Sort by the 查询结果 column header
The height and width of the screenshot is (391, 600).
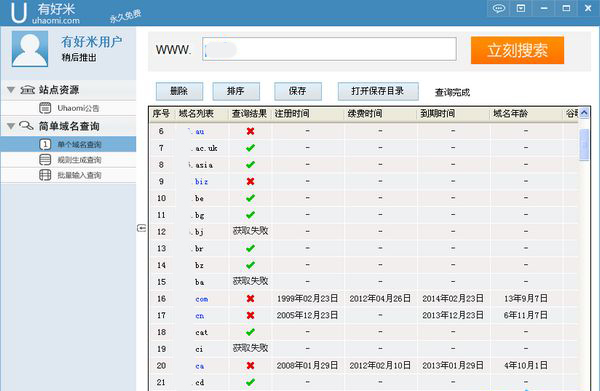click(249, 114)
